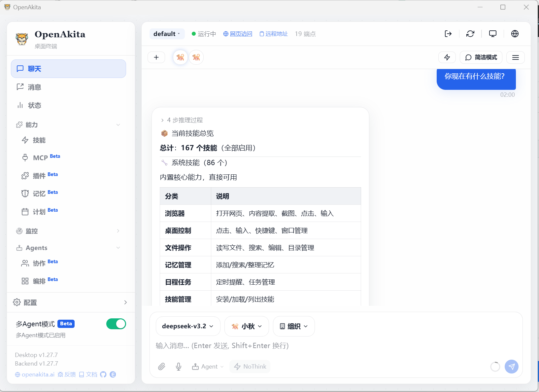Open the default workspace dropdown

[167, 34]
